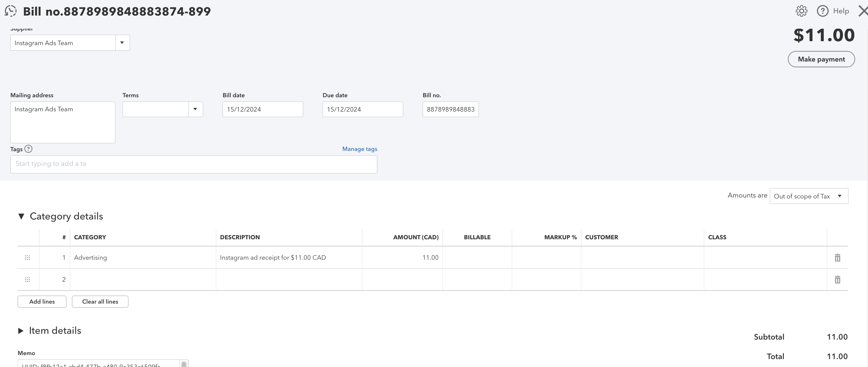This screenshot has width=868, height=367.
Task: Collapse the Category details section
Action: 21,216
